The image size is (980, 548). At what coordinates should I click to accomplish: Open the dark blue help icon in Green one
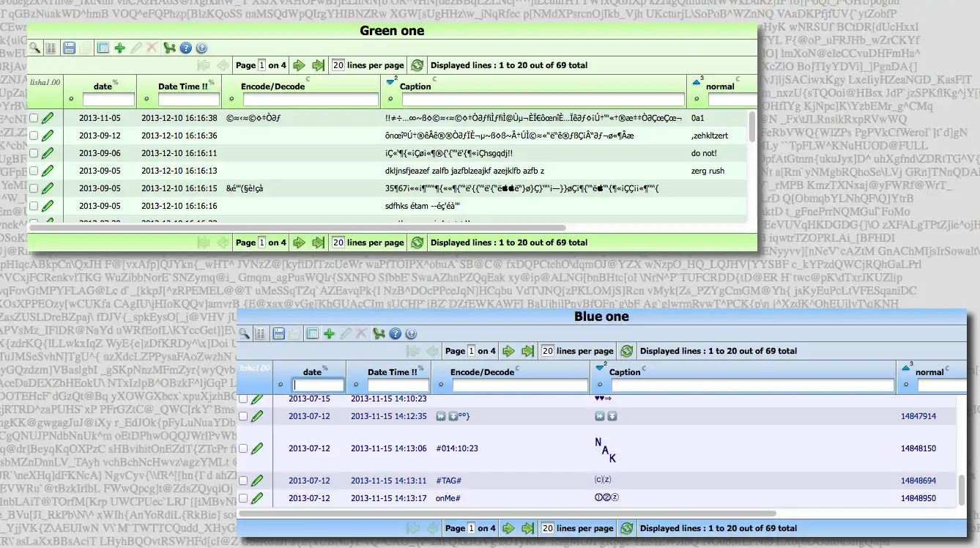(x=186, y=48)
